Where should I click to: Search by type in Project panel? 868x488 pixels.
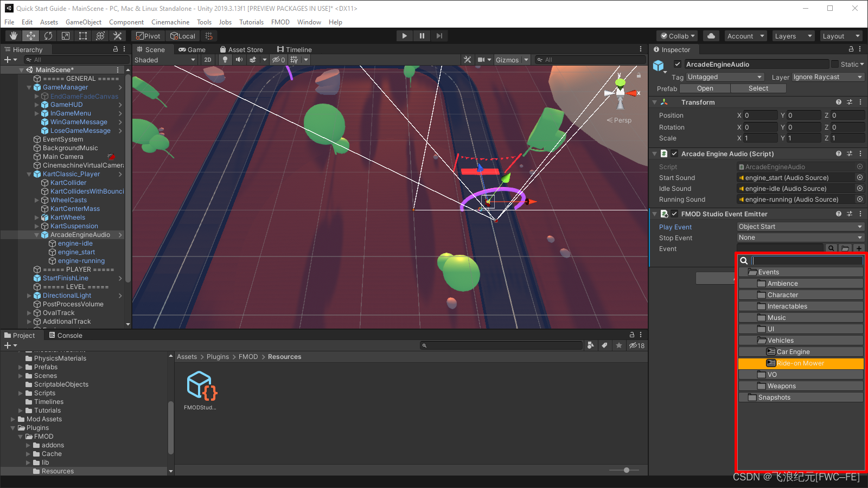591,345
